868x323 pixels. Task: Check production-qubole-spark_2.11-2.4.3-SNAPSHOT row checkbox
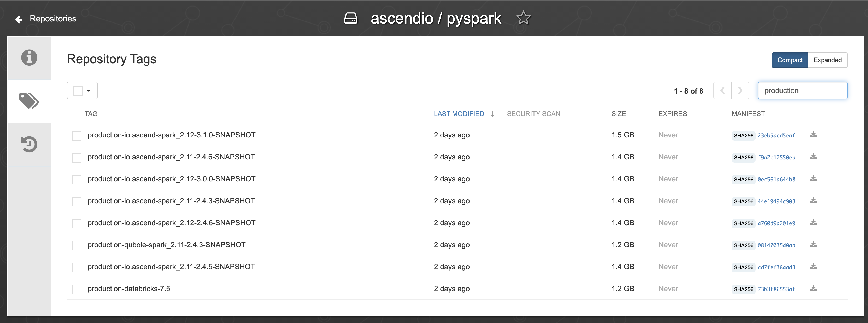point(77,245)
